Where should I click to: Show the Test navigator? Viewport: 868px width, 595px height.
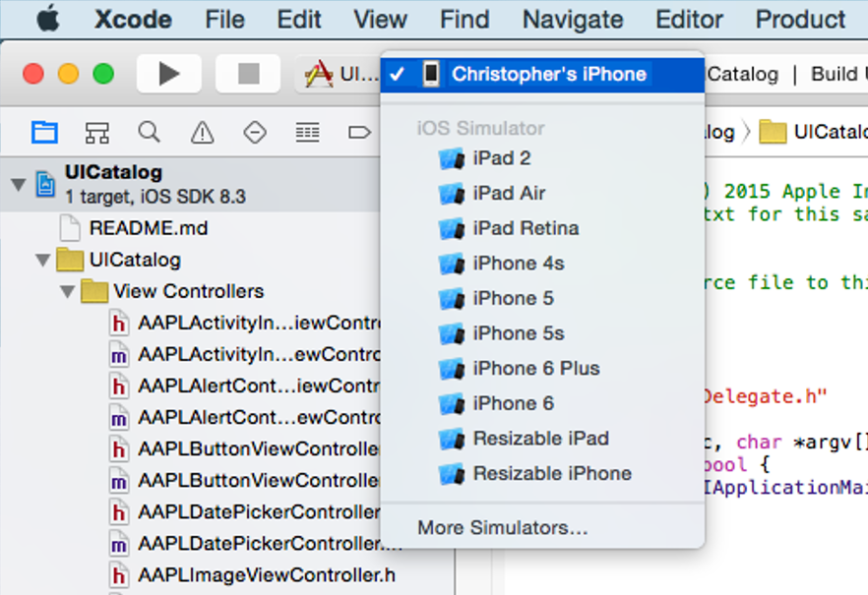(255, 133)
